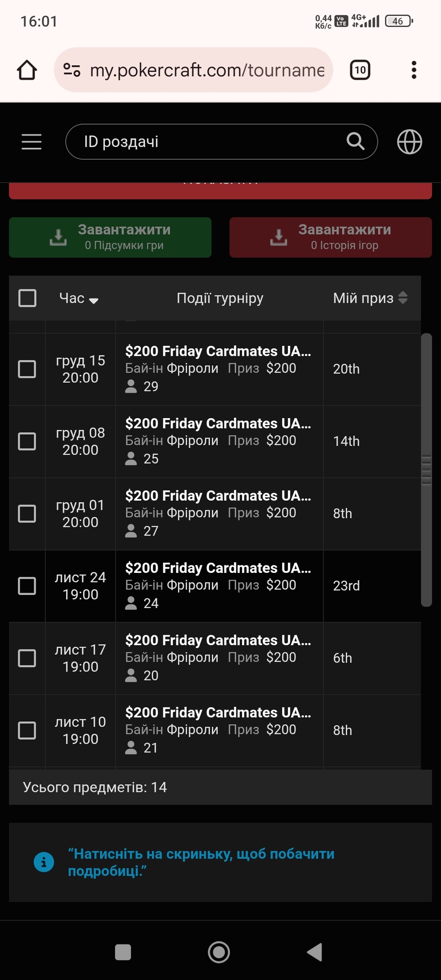This screenshot has width=441, height=980.
Task: Tick the лист 10 tournament checkbox
Action: pos(27,731)
